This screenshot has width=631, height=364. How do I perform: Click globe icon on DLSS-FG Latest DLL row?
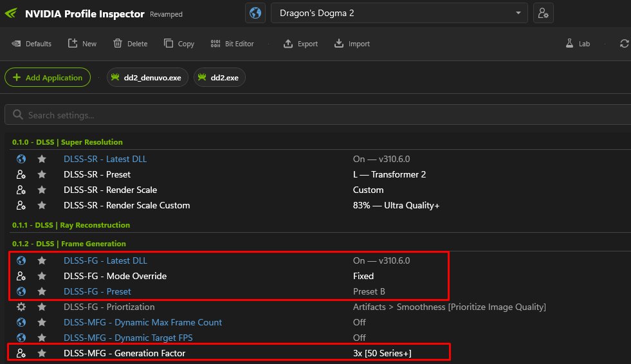coord(21,260)
